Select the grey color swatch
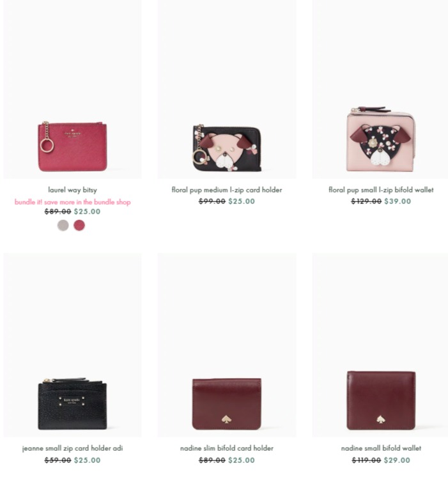448x477 pixels. 63,226
